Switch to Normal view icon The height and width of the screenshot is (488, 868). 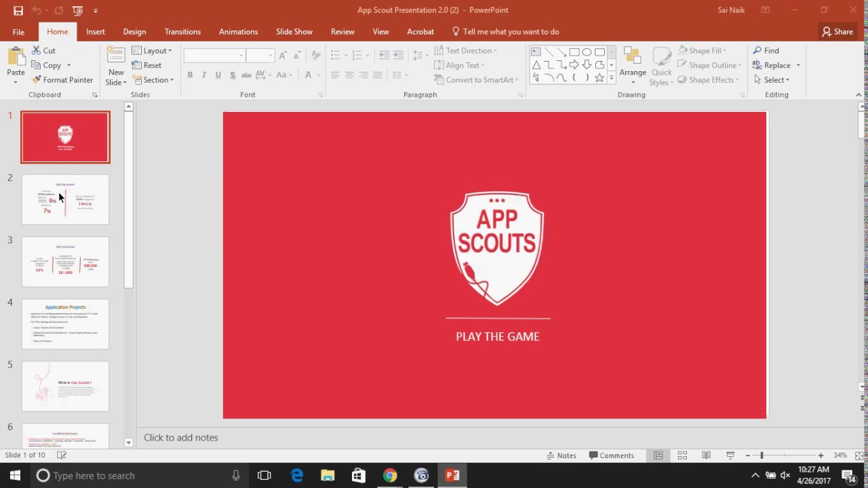658,455
